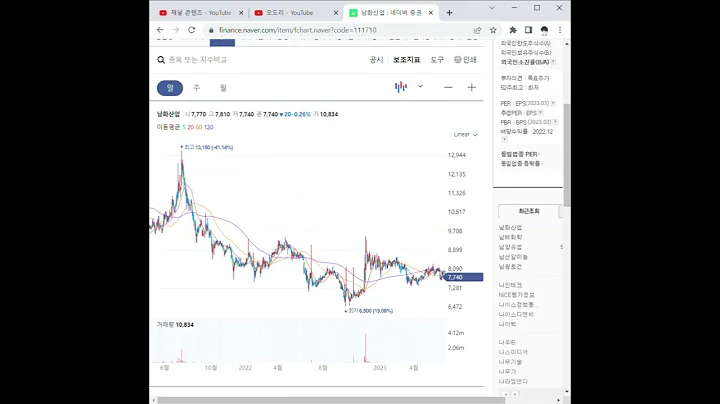The height and width of the screenshot is (404, 720).
Task: Toggle the 60-day moving average line
Action: pyautogui.click(x=199, y=127)
